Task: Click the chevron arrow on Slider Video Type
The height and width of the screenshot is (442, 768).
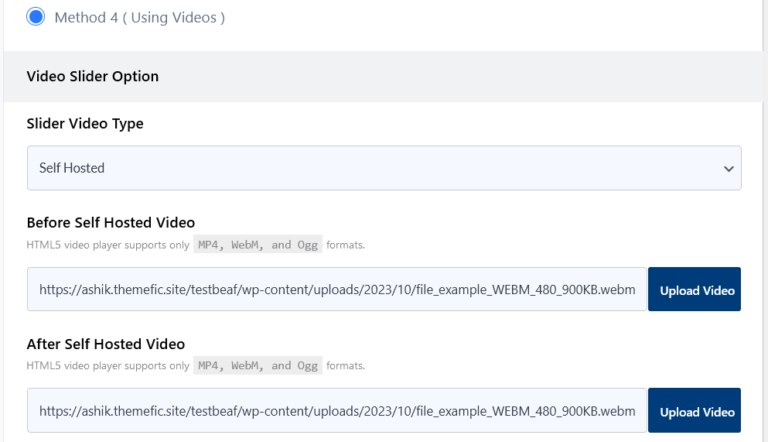Action: [728, 169]
